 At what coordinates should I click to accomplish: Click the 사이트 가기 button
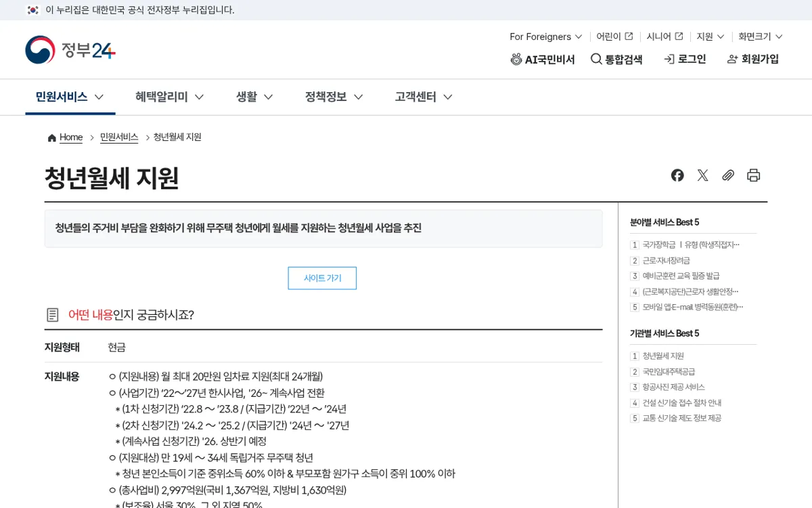(322, 278)
